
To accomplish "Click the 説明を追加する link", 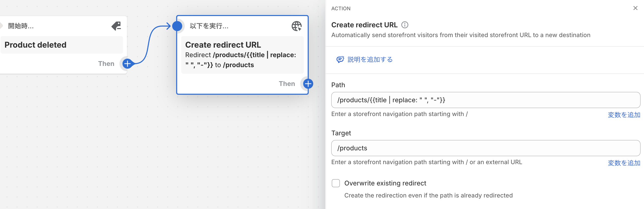I will point(370,59).
